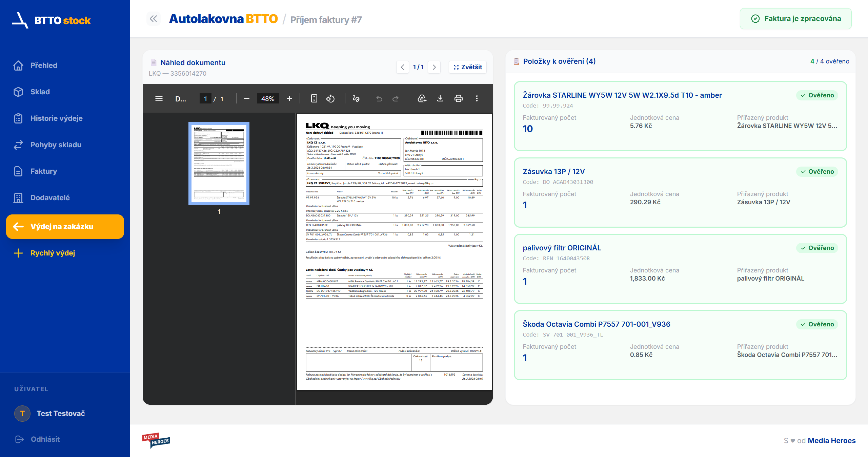The image size is (868, 457).
Task: Click Autolakovna BTTO breadcrumb title
Action: 223,19
